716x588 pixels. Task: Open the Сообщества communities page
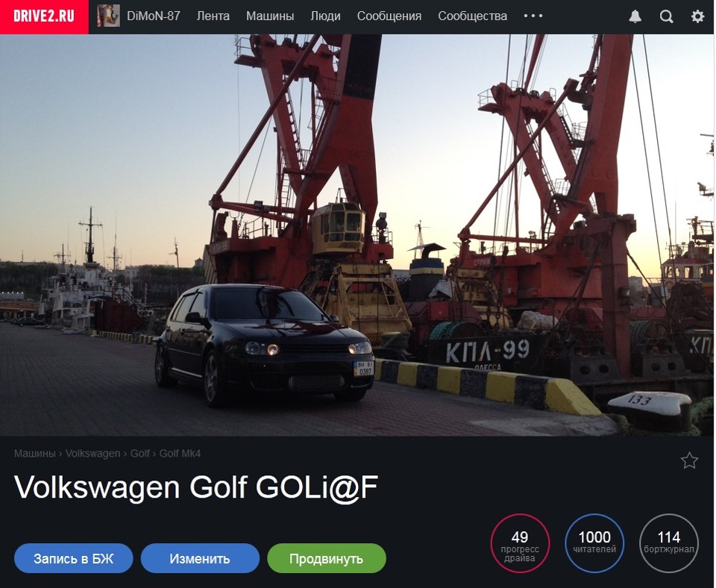[x=473, y=16]
